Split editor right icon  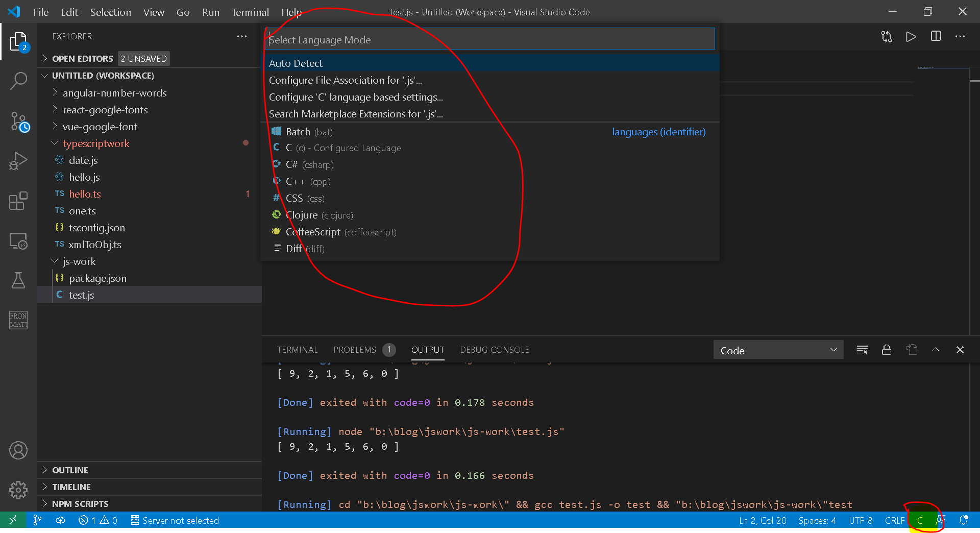[936, 36]
